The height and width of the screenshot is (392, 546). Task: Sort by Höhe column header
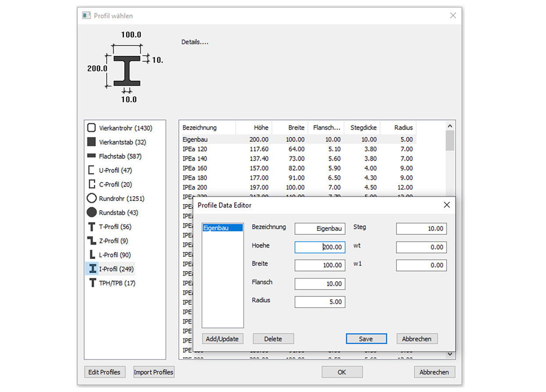254,128
